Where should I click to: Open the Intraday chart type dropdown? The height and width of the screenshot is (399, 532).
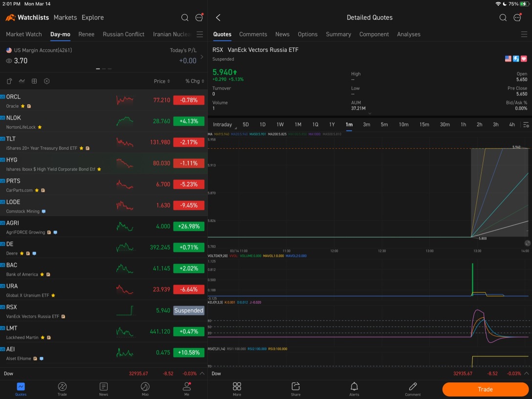224,125
